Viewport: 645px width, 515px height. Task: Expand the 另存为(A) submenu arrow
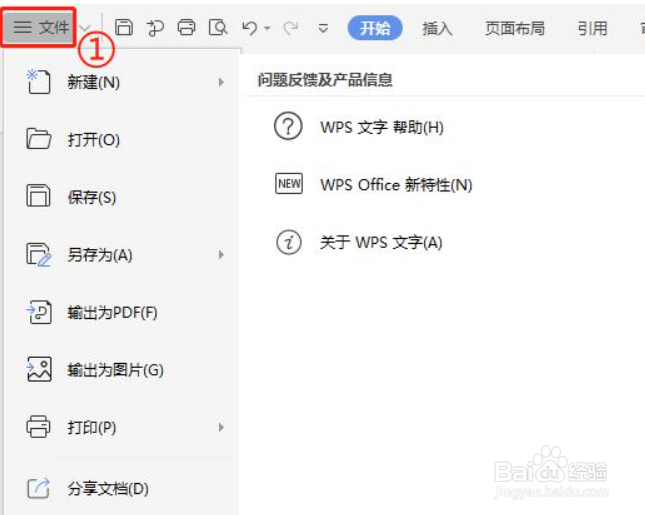coord(221,255)
